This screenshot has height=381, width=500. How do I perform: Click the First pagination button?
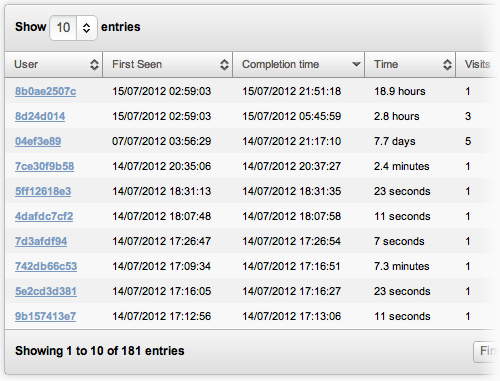[x=486, y=352]
